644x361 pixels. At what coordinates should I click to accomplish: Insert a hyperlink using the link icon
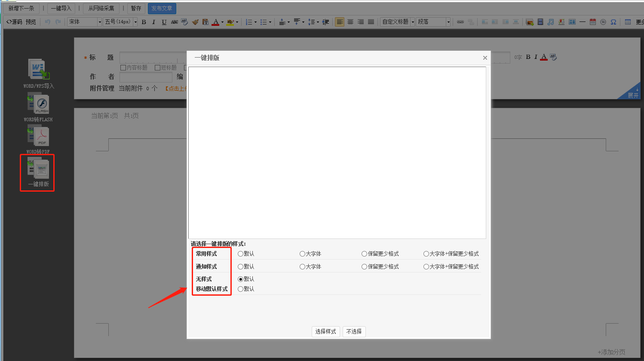coord(460,22)
